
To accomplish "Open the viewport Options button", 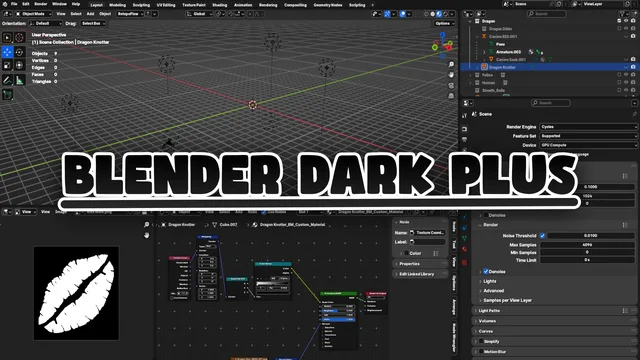I will pos(444,23).
